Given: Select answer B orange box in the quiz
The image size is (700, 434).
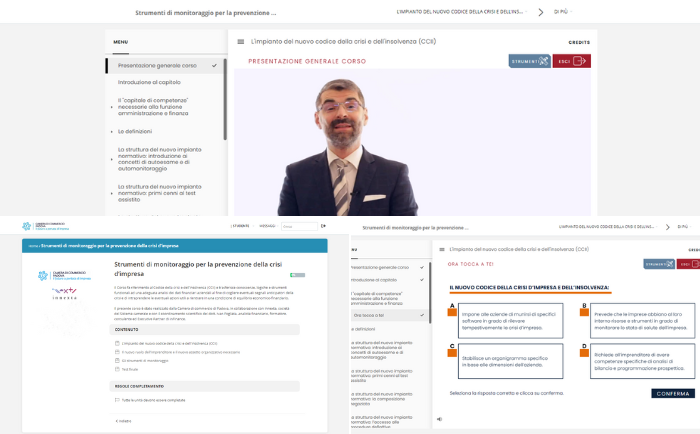Looking at the screenshot, I should click(584, 312).
